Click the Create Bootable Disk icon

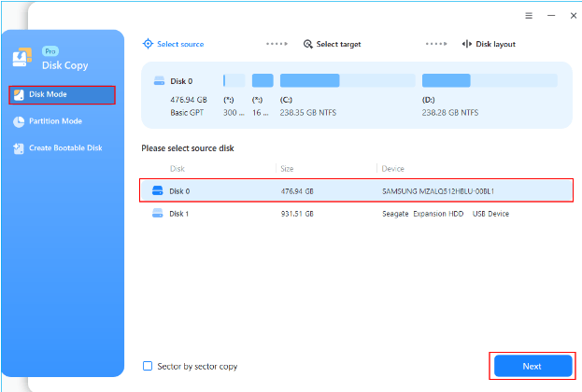coord(19,148)
